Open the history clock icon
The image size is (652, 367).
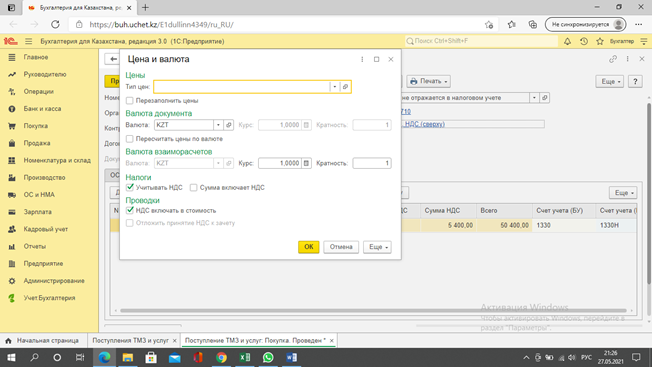pyautogui.click(x=584, y=41)
